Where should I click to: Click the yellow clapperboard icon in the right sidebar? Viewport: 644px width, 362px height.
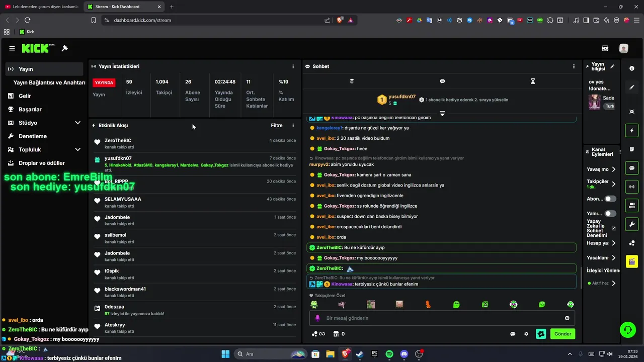632,261
